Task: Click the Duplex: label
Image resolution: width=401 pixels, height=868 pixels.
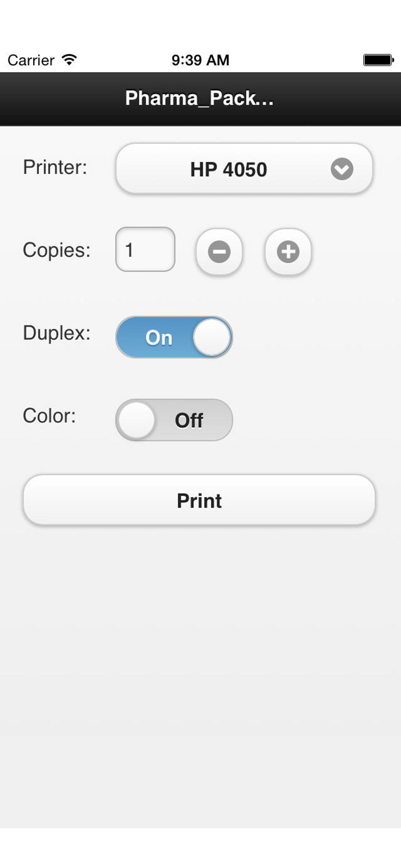Action: [57, 333]
